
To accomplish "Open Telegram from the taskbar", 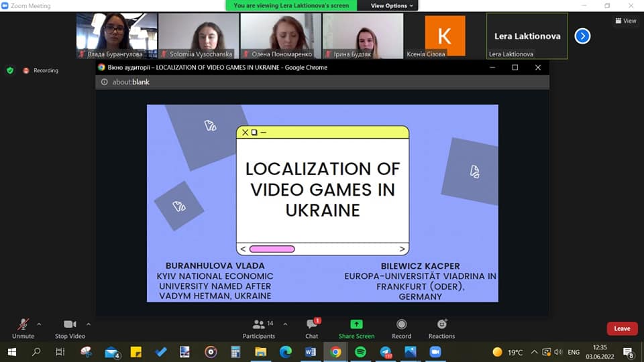I will (385, 352).
